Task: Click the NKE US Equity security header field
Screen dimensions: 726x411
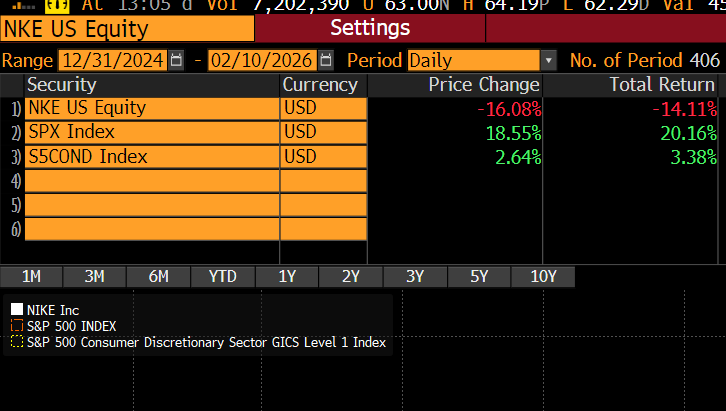Action: [127, 29]
